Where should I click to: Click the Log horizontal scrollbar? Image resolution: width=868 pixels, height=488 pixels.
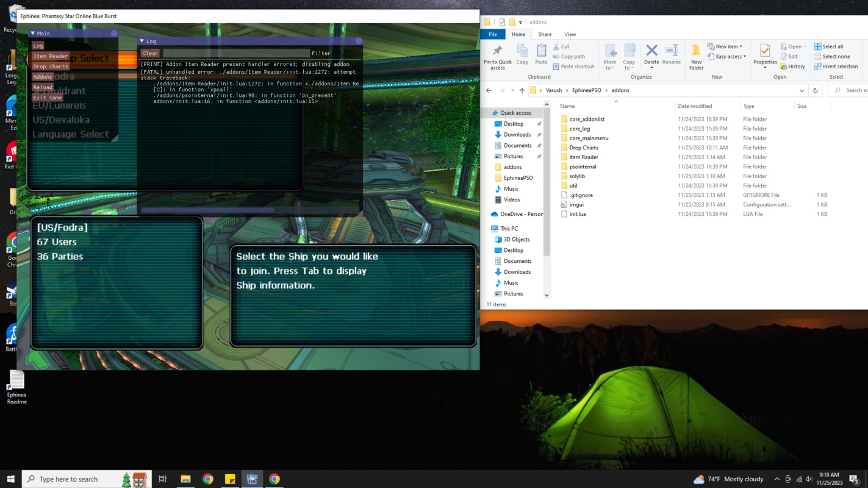click(x=207, y=210)
